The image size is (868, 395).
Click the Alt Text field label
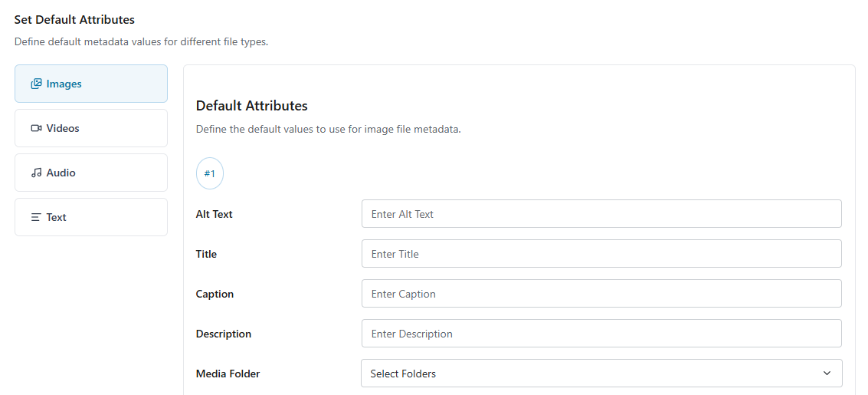(215, 214)
